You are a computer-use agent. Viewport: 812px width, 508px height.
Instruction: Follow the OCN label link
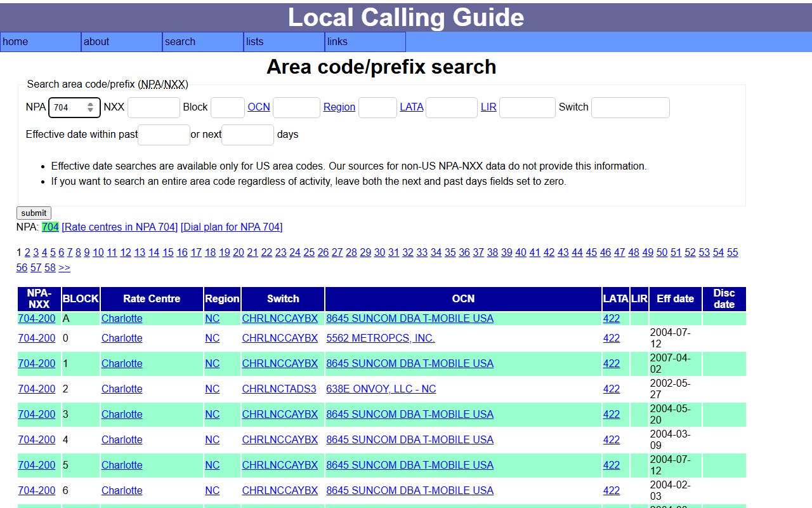click(x=259, y=107)
